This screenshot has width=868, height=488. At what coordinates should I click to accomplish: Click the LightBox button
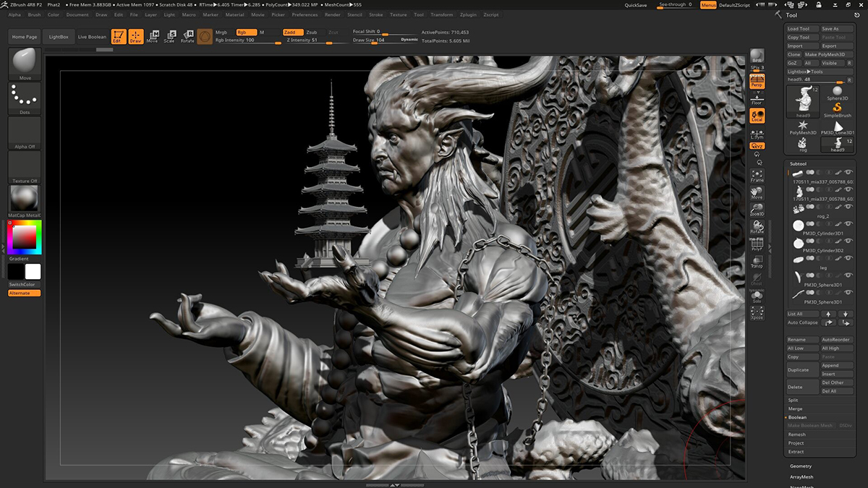58,37
